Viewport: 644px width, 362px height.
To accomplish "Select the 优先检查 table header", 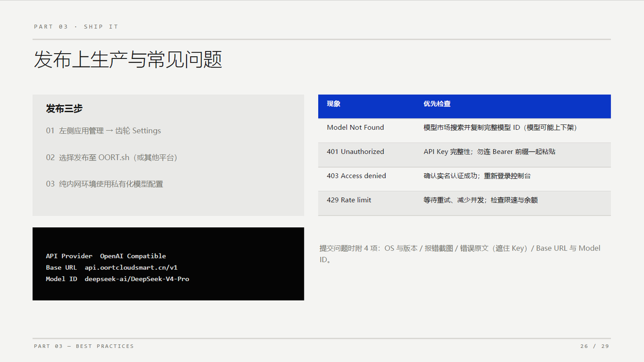I will click(x=437, y=104).
